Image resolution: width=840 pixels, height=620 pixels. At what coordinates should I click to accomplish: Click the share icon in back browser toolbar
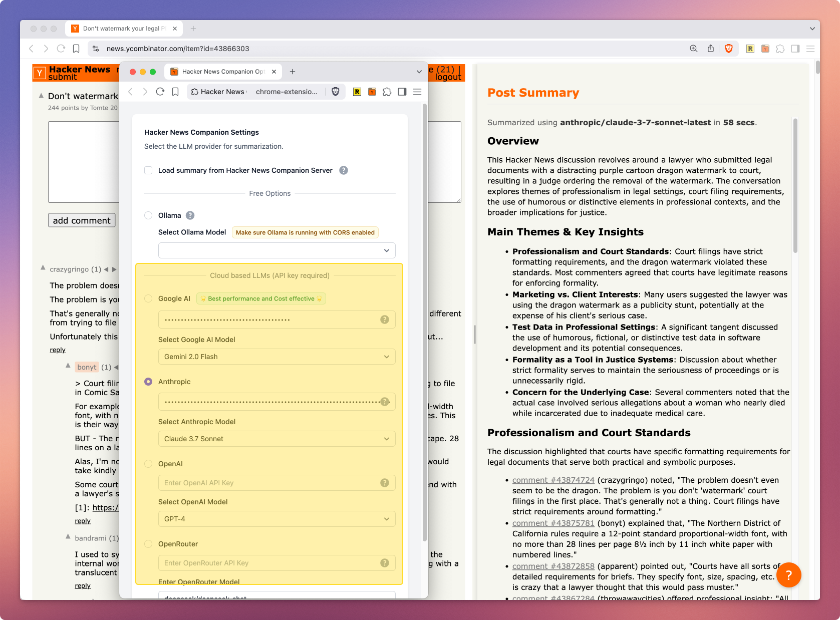click(x=711, y=49)
